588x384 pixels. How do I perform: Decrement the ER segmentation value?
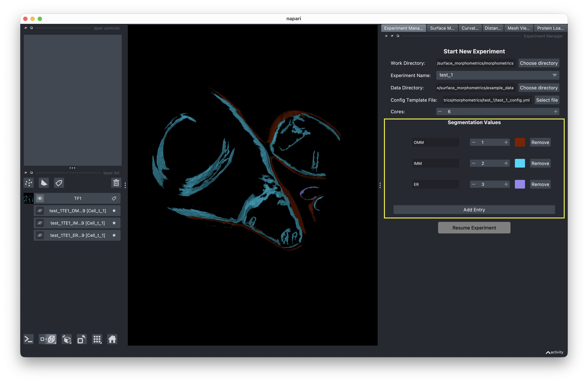(x=474, y=184)
